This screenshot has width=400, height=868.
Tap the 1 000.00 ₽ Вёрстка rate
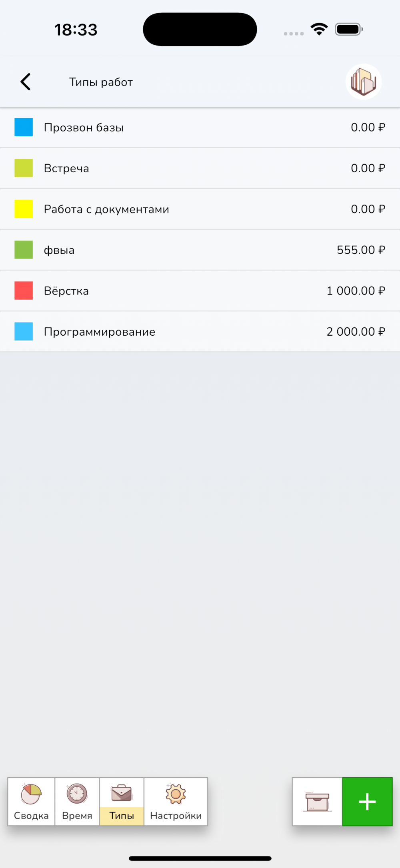356,291
